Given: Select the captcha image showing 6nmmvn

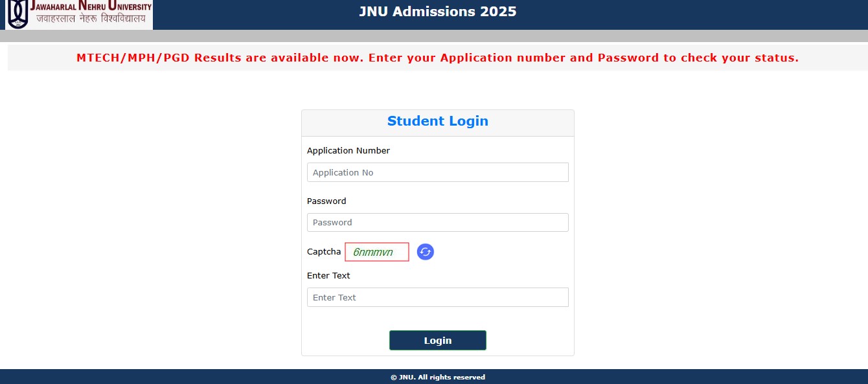Looking at the screenshot, I should [x=376, y=252].
